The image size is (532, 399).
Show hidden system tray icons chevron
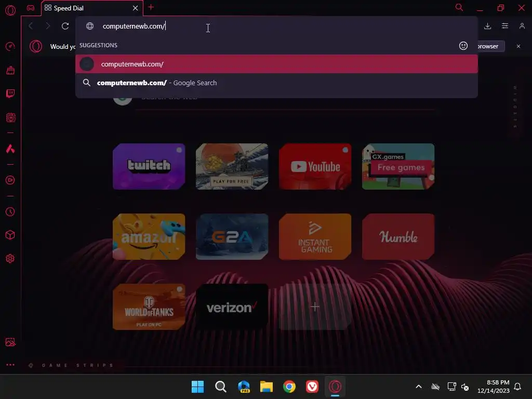pyautogui.click(x=419, y=387)
